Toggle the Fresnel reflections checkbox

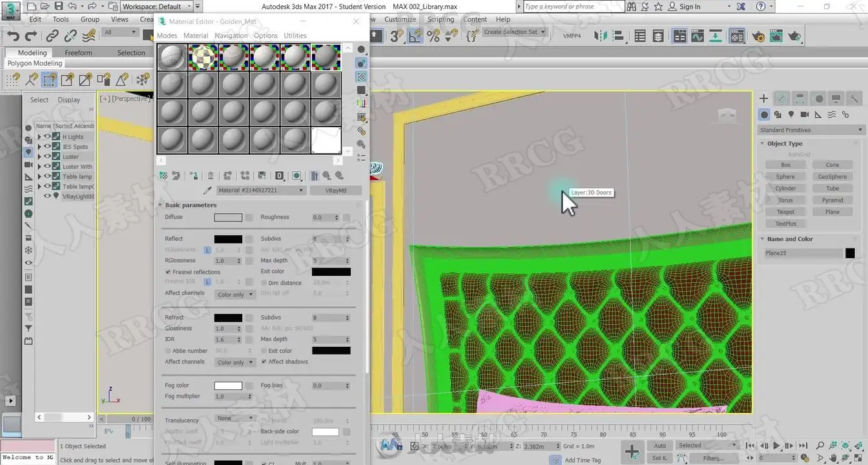168,272
